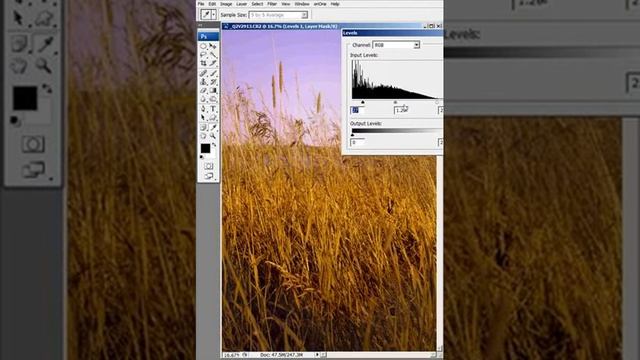This screenshot has width=640, height=360.
Task: Click the black input levels slider
Action: 362,102
